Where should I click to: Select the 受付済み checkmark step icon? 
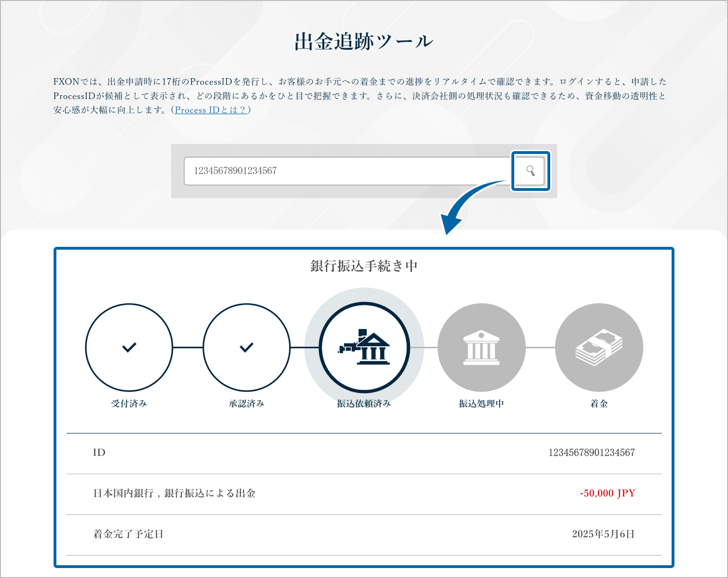129,348
